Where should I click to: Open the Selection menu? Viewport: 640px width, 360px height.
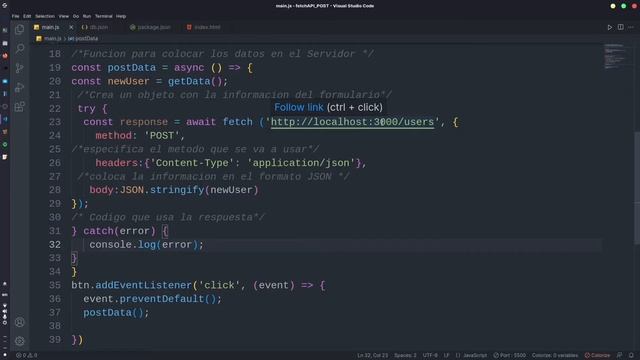[x=45, y=16]
